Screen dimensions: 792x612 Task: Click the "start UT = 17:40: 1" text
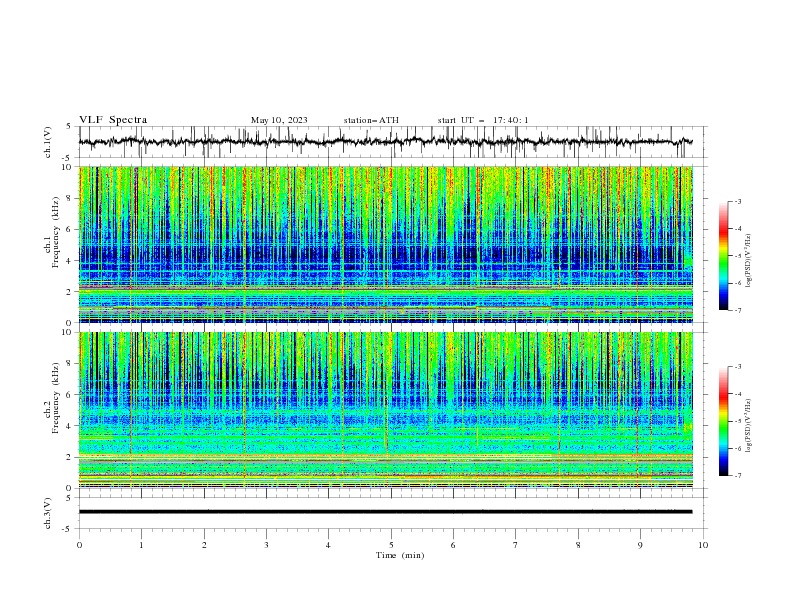tap(483, 120)
